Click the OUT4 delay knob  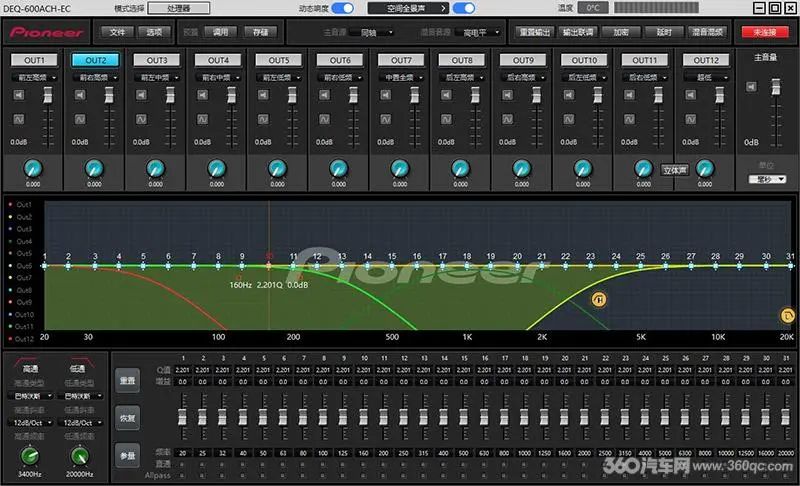(217, 168)
